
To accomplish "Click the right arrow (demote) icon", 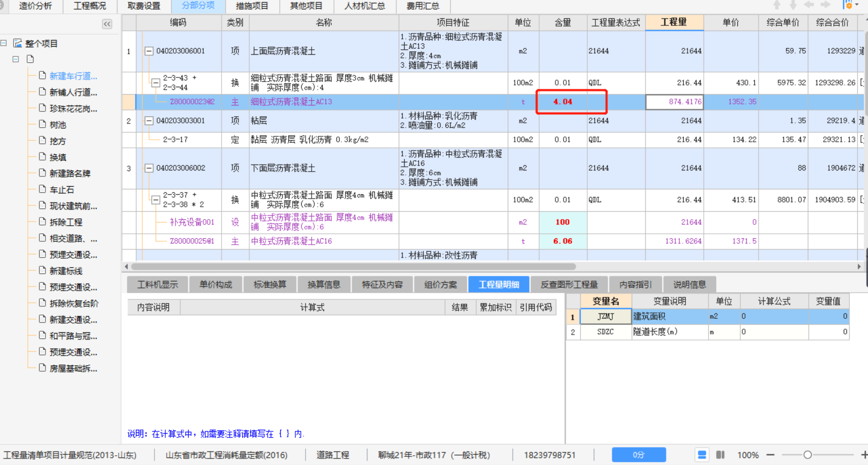I will click(x=825, y=5).
